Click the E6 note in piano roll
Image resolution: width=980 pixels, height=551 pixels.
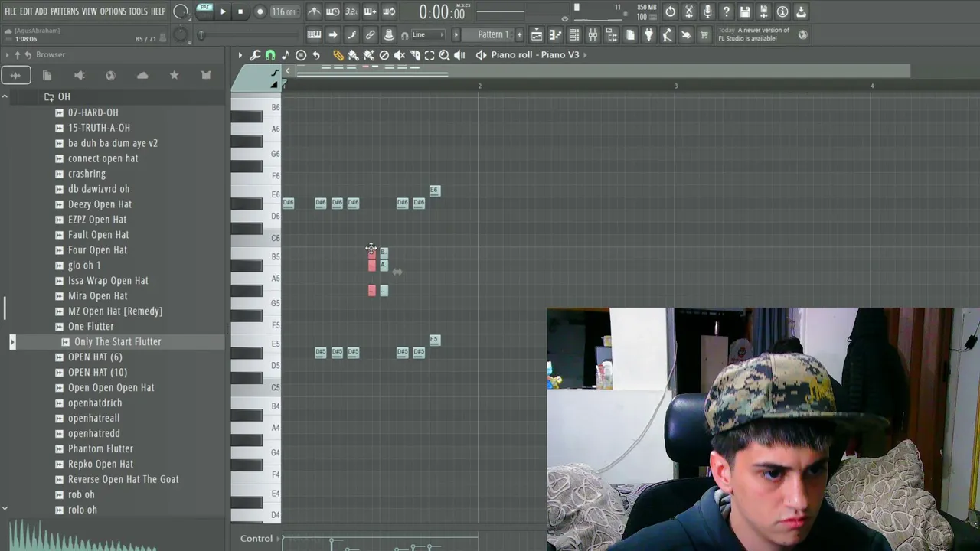435,191
